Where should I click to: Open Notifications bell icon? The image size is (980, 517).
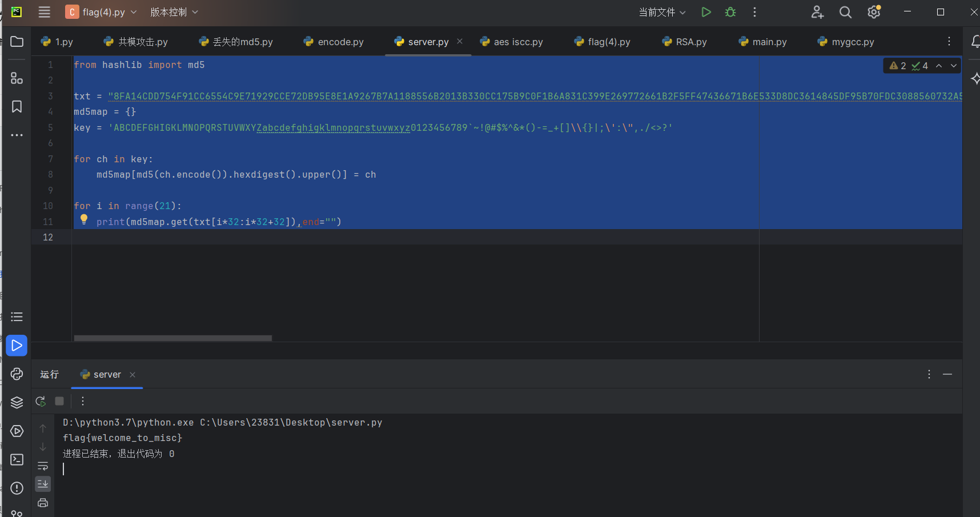pyautogui.click(x=975, y=42)
